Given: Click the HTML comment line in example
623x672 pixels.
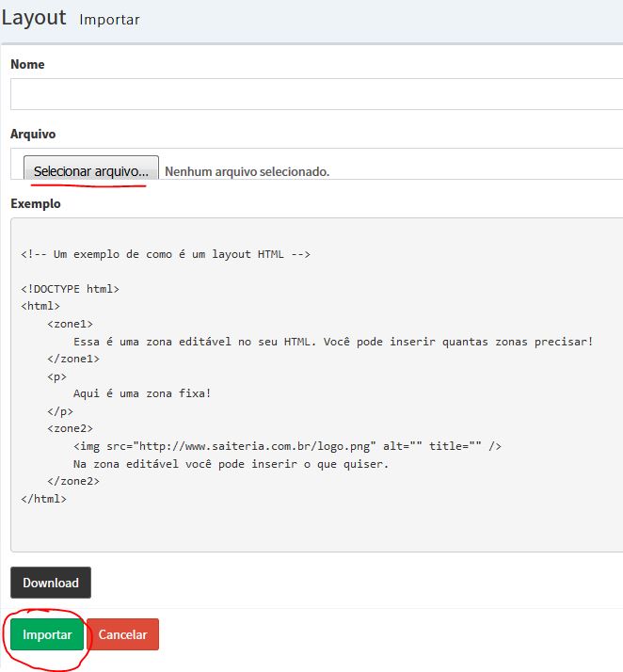Looking at the screenshot, I should pos(166,254).
